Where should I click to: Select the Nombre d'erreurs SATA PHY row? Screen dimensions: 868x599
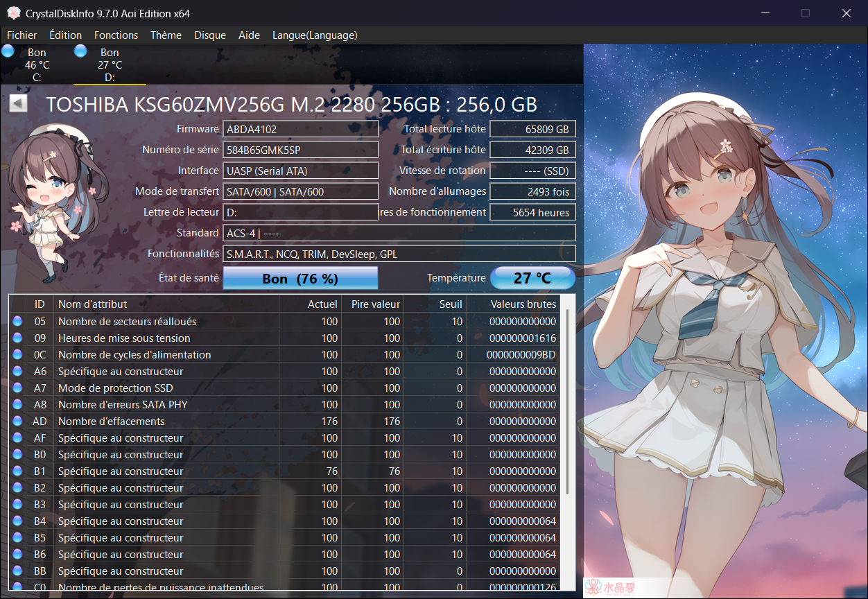[285, 405]
